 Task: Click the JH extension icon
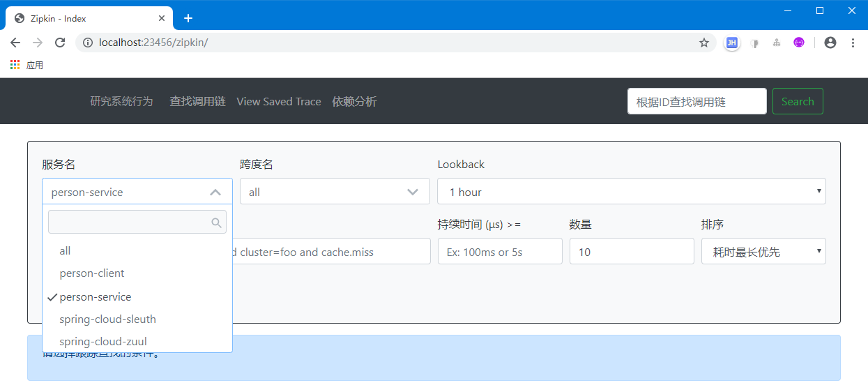pyautogui.click(x=731, y=43)
